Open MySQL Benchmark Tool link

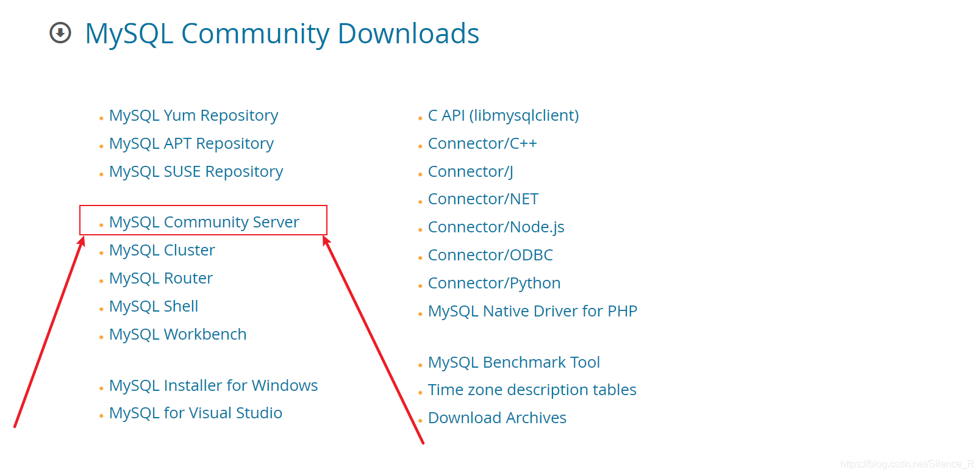[514, 363]
